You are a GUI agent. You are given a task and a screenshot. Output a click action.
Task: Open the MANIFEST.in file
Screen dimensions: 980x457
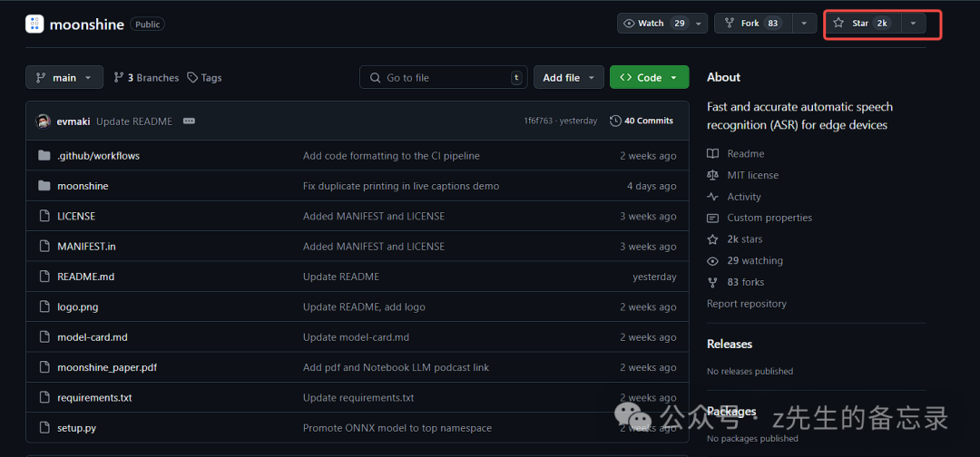pyautogui.click(x=86, y=247)
